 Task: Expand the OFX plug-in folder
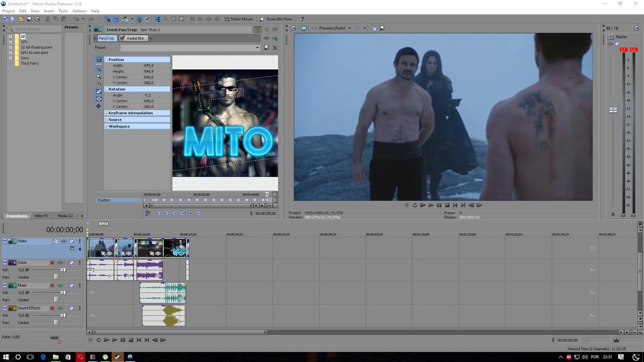click(x=10, y=42)
